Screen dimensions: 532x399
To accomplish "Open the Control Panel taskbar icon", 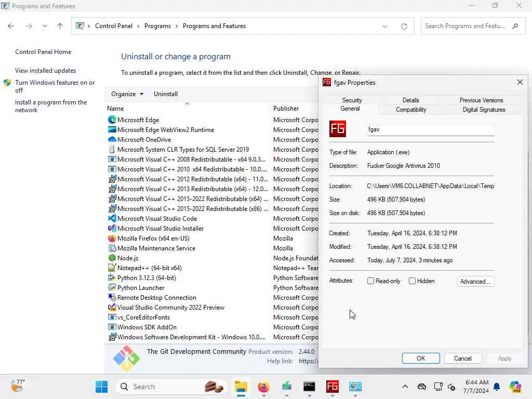I will click(355, 387).
